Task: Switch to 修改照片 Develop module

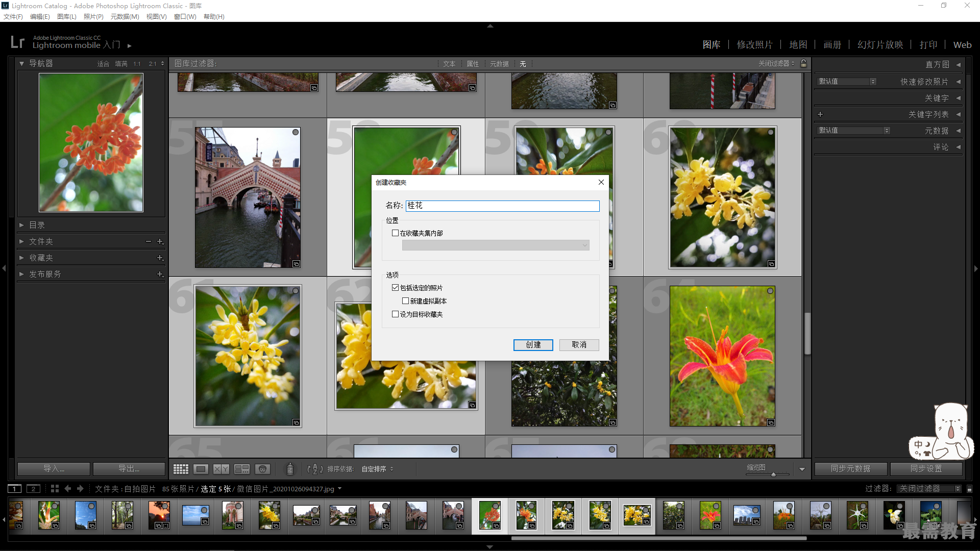Action: (x=754, y=45)
